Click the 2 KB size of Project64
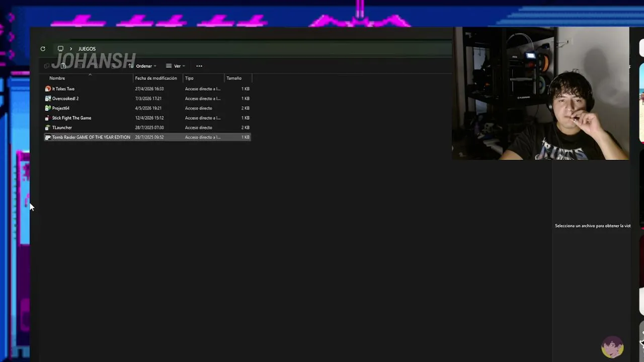 point(246,108)
